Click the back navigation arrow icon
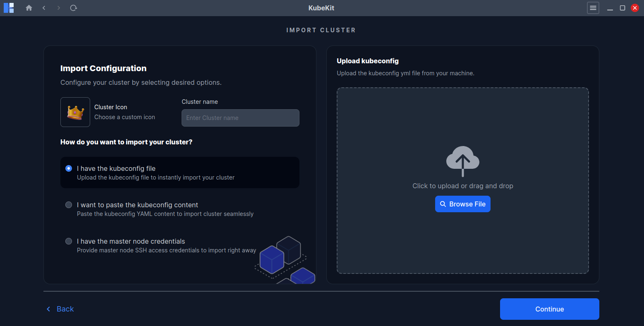 click(x=44, y=7)
